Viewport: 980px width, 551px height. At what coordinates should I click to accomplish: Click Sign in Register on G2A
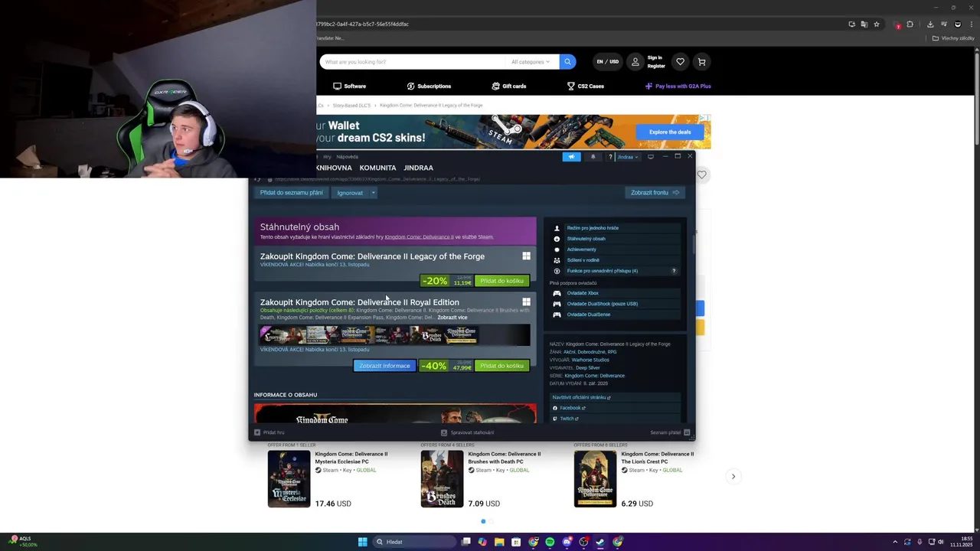click(647, 62)
